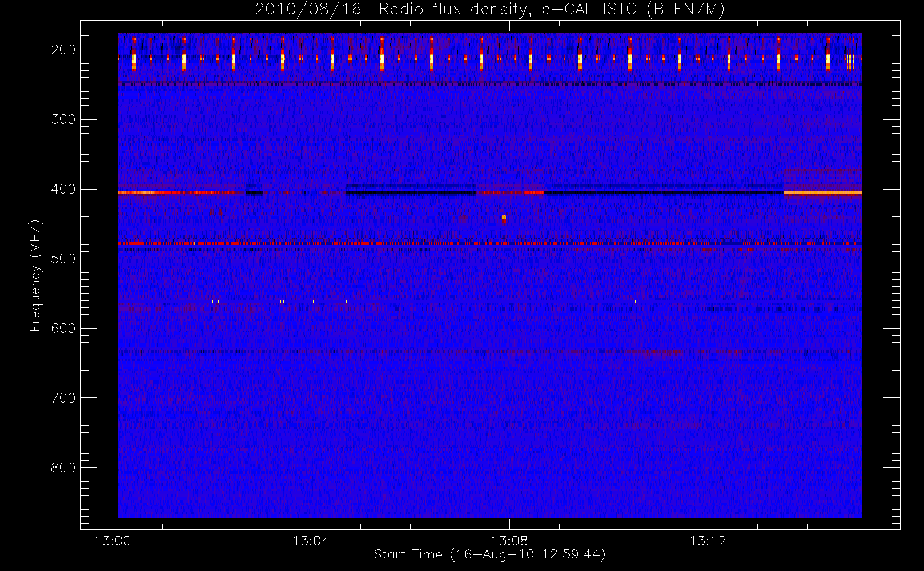Click the 300 frequency tick label
The height and width of the screenshot is (571, 924).
click(63, 119)
